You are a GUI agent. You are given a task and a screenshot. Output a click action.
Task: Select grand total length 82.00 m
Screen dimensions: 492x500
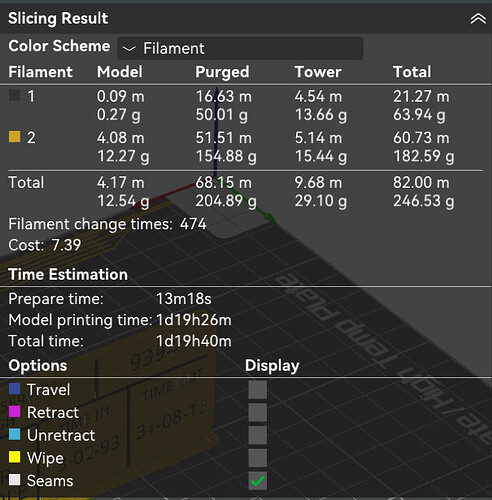421,183
